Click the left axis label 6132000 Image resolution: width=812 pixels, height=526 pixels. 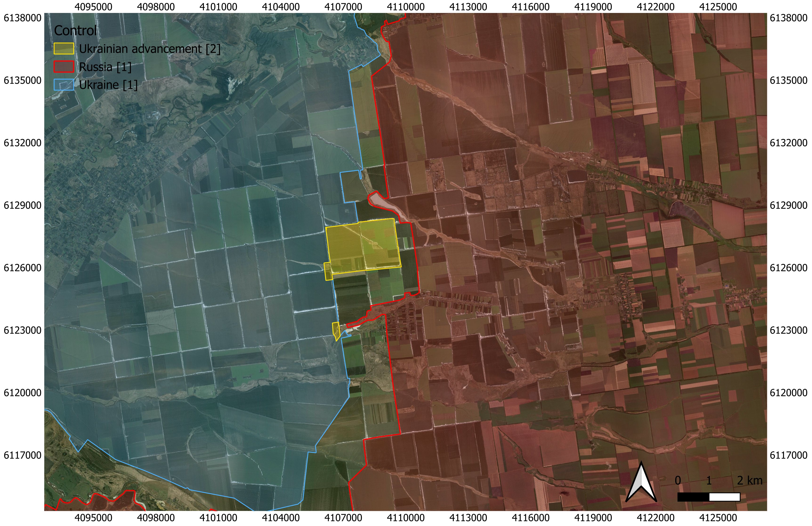tap(23, 143)
